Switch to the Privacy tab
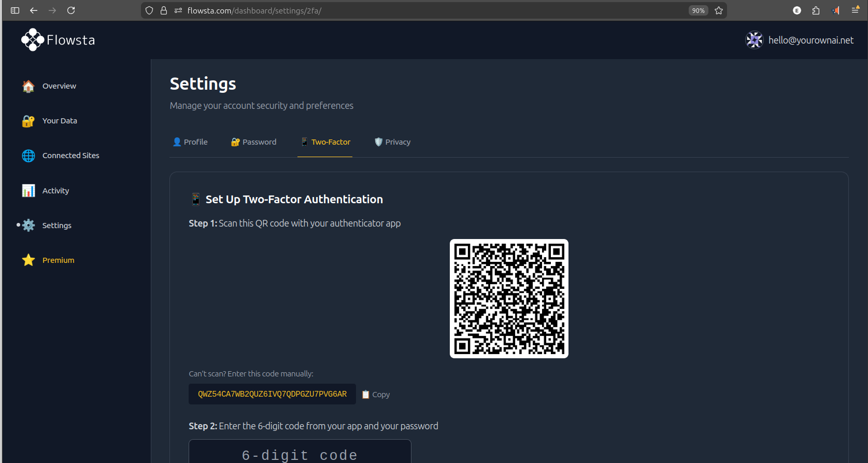The width and height of the screenshot is (868, 463). tap(392, 142)
